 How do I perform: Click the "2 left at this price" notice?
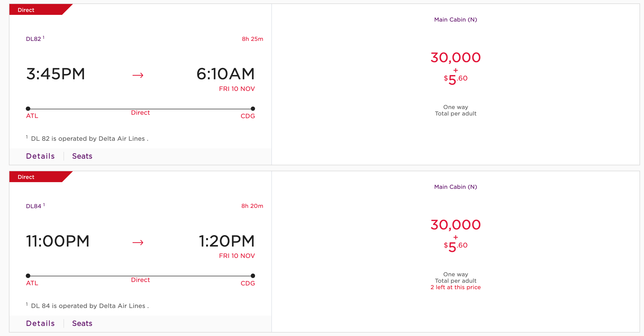(x=455, y=287)
